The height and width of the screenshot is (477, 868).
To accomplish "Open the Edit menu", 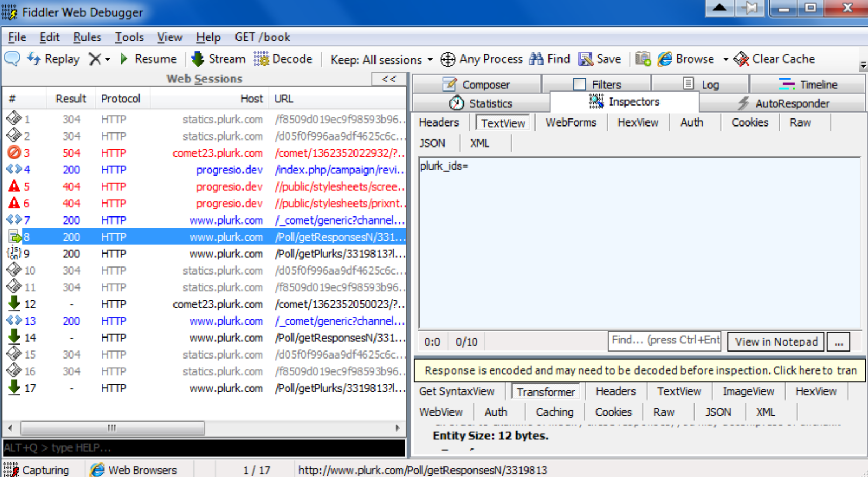I will click(49, 37).
